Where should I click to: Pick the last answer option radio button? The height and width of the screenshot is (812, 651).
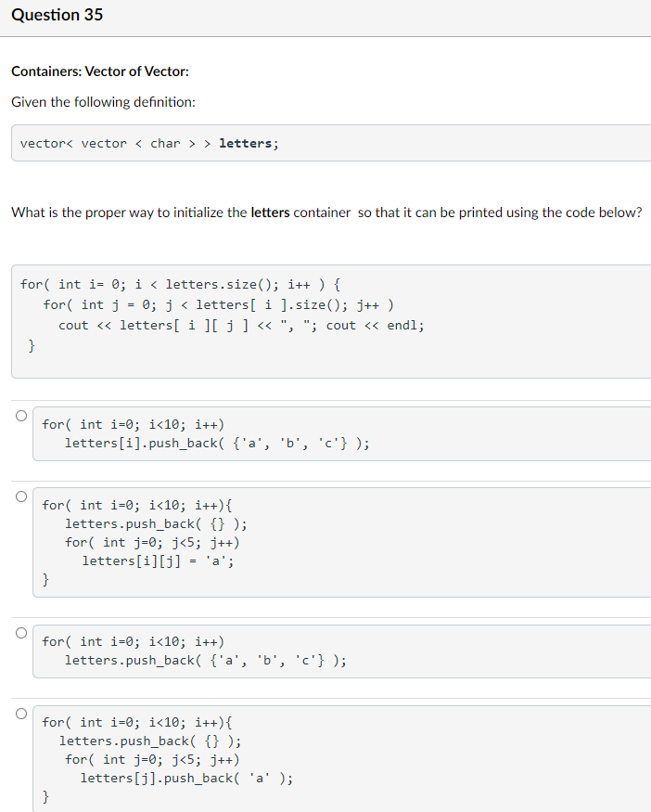click(x=20, y=713)
